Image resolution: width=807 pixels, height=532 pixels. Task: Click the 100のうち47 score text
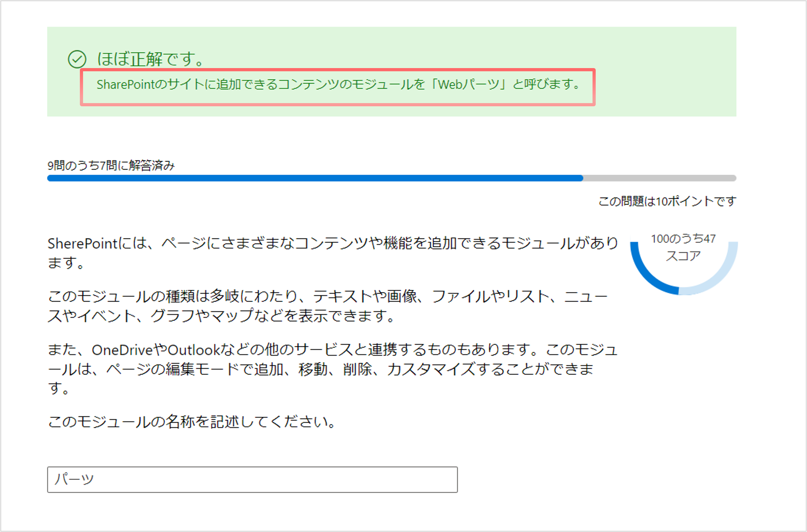tap(683, 239)
